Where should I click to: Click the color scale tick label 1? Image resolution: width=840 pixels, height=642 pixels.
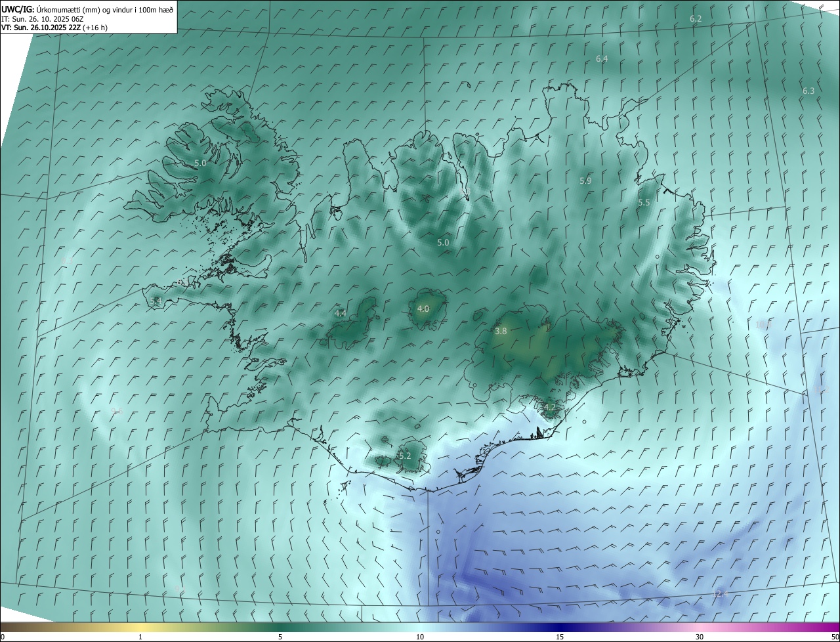[140, 637]
